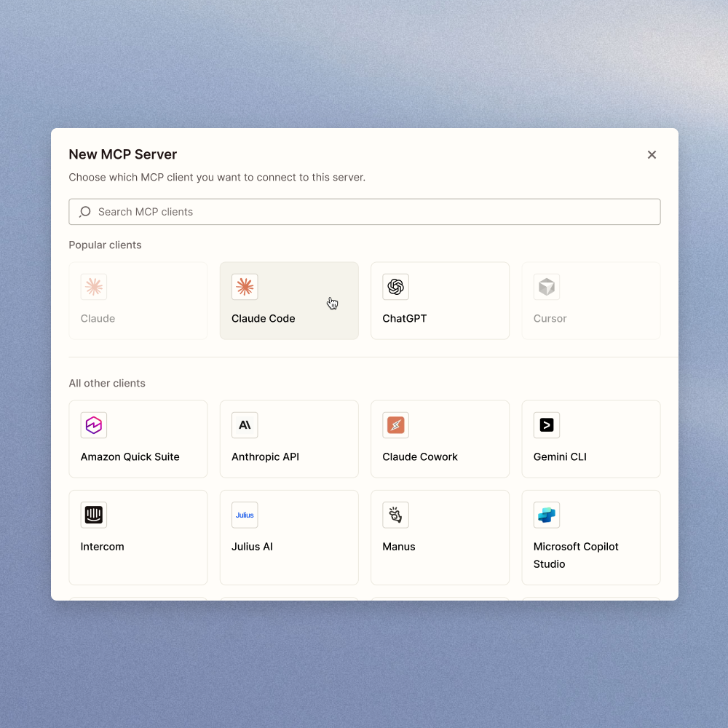Click the Gemini CLI terminal icon
728x728 pixels.
[x=547, y=425]
